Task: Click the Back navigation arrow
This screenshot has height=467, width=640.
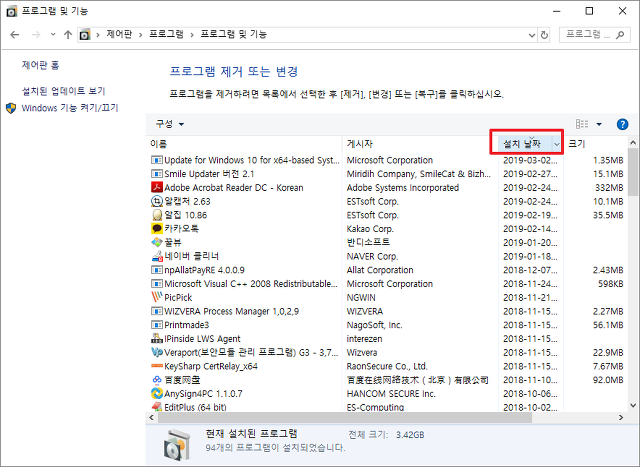Action: tap(15, 35)
